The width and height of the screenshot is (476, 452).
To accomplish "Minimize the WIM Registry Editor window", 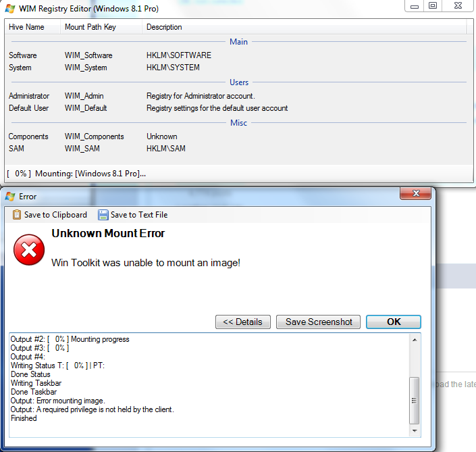I will click(x=415, y=6).
